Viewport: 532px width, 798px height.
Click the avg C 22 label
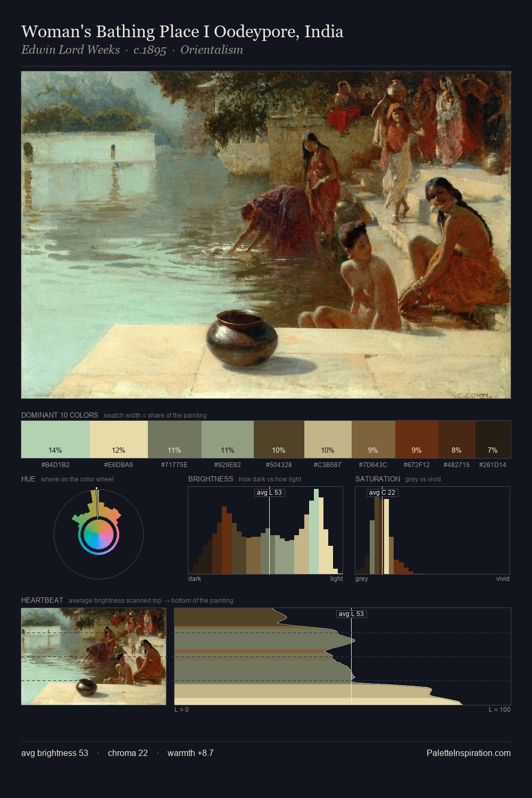[x=382, y=493]
